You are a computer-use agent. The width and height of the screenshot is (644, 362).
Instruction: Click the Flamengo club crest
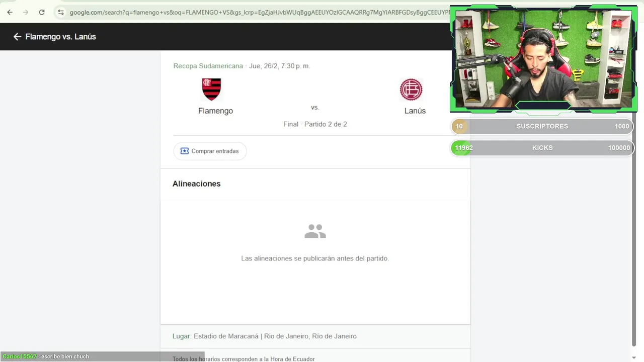tap(211, 89)
